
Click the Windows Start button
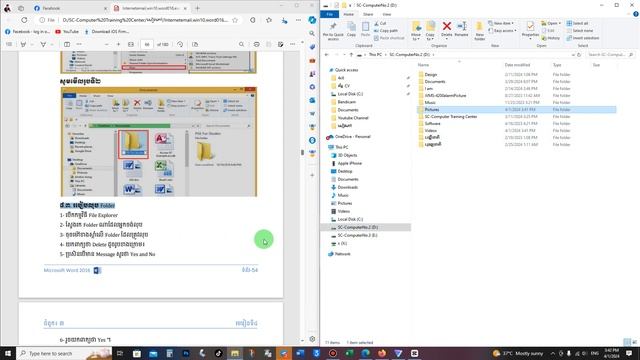pyautogui.click(x=8, y=353)
